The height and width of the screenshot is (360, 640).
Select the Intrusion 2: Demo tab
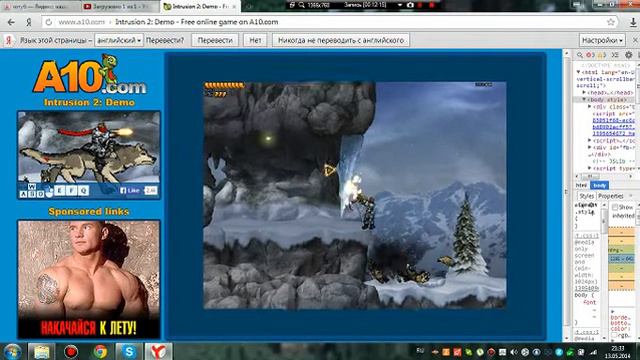click(x=199, y=7)
